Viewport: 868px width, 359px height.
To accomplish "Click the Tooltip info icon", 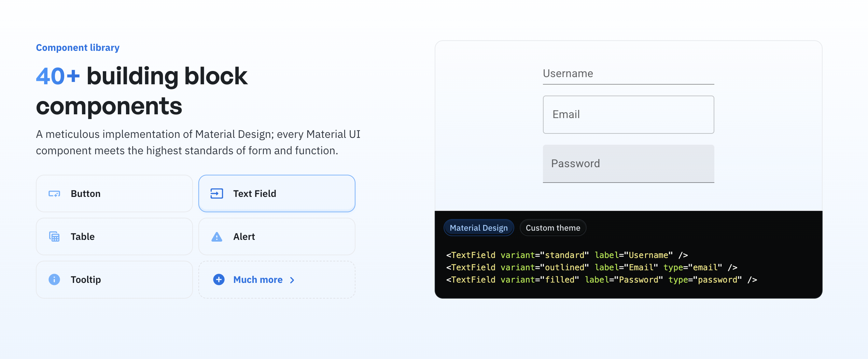I will tap(54, 279).
